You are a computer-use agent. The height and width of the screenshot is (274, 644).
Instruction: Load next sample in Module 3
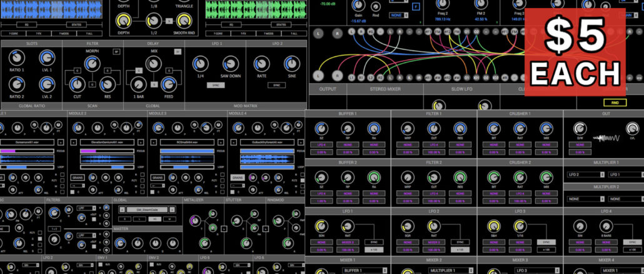(x=221, y=142)
